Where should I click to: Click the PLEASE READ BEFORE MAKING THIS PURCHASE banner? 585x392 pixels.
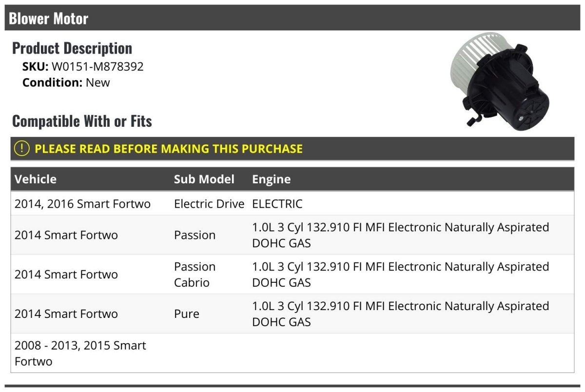[292, 149]
